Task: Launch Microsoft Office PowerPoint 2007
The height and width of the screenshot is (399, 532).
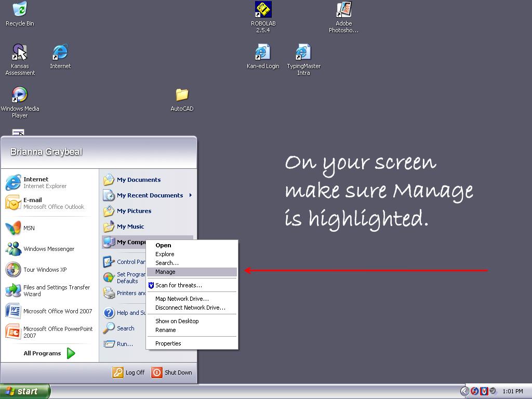Action: (x=49, y=332)
